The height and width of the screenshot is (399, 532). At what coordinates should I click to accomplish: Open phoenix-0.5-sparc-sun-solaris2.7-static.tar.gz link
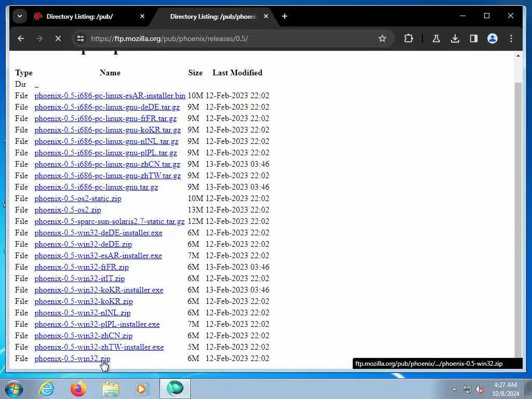click(x=109, y=221)
